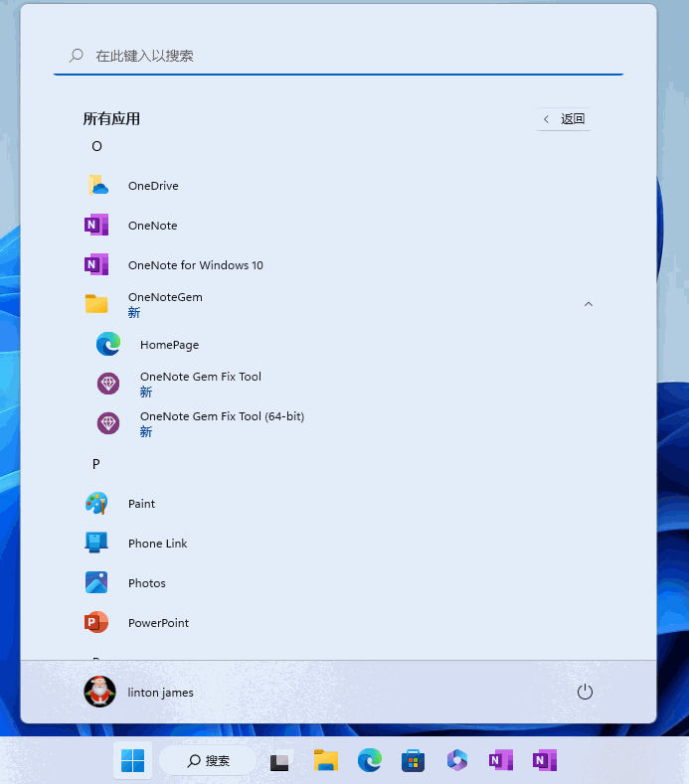
Task: Click the OneDrive text label
Action: tap(153, 186)
